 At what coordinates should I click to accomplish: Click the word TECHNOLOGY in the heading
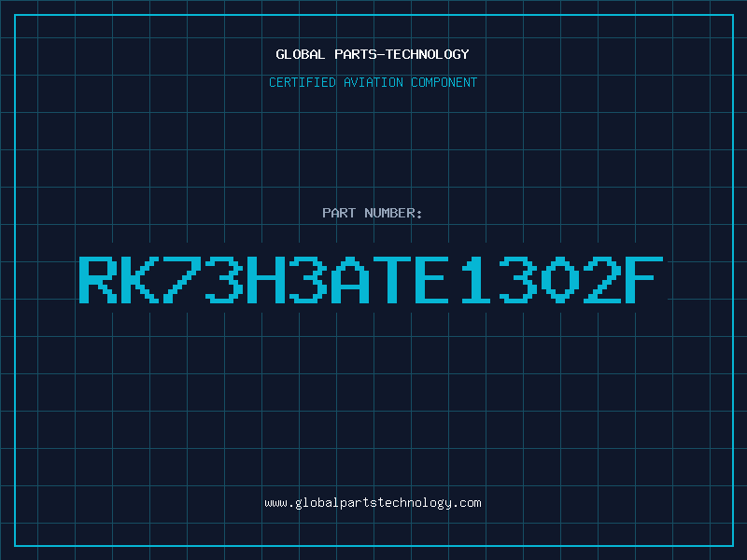click(428, 54)
